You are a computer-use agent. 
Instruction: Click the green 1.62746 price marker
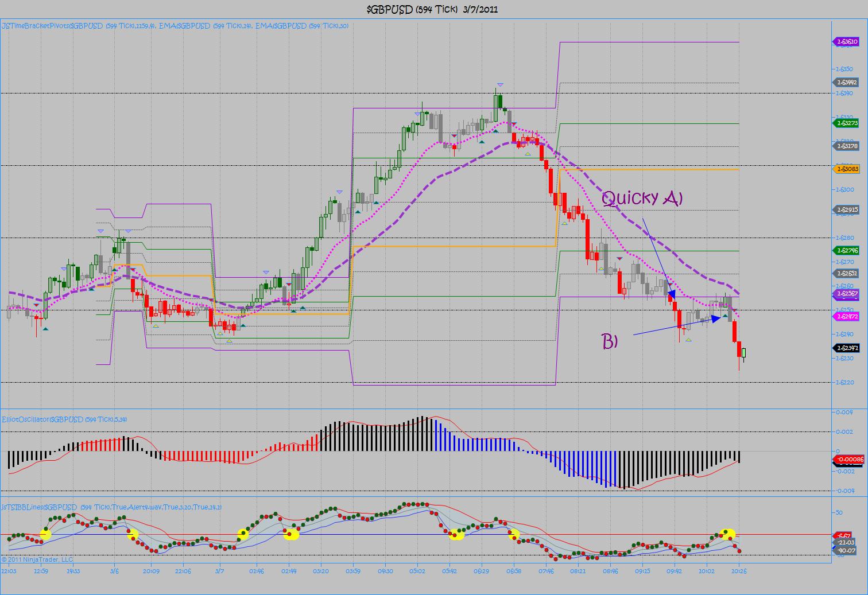click(x=846, y=250)
